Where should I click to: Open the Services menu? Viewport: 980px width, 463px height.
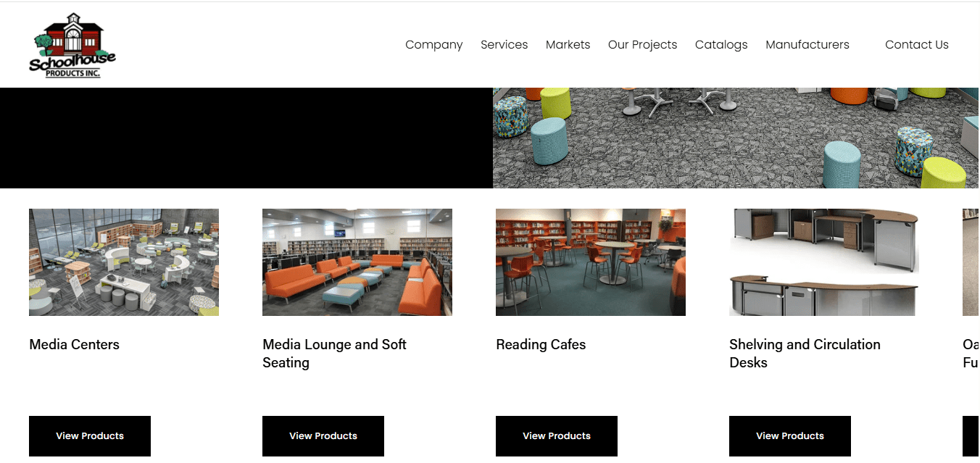click(x=504, y=45)
